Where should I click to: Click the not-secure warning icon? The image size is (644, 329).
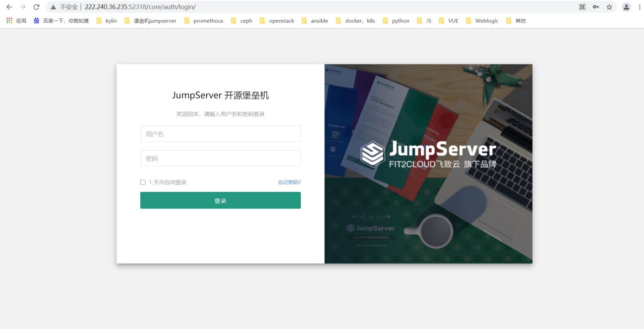[x=53, y=7]
